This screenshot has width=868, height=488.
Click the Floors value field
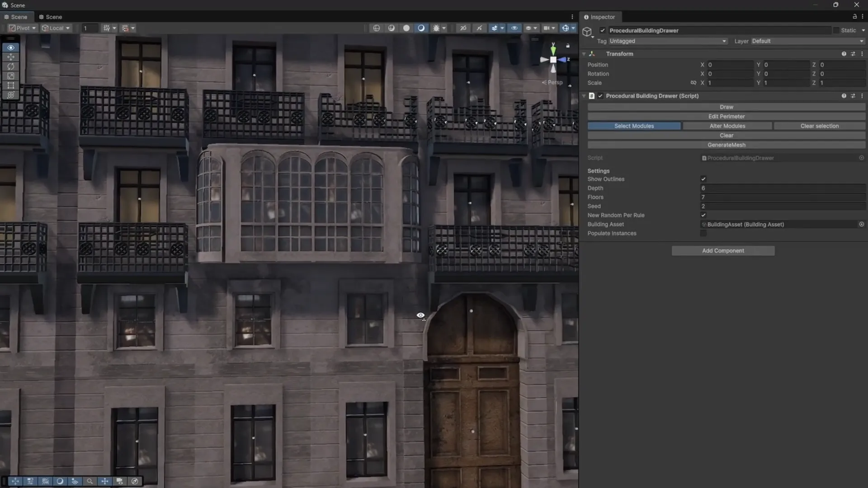782,197
